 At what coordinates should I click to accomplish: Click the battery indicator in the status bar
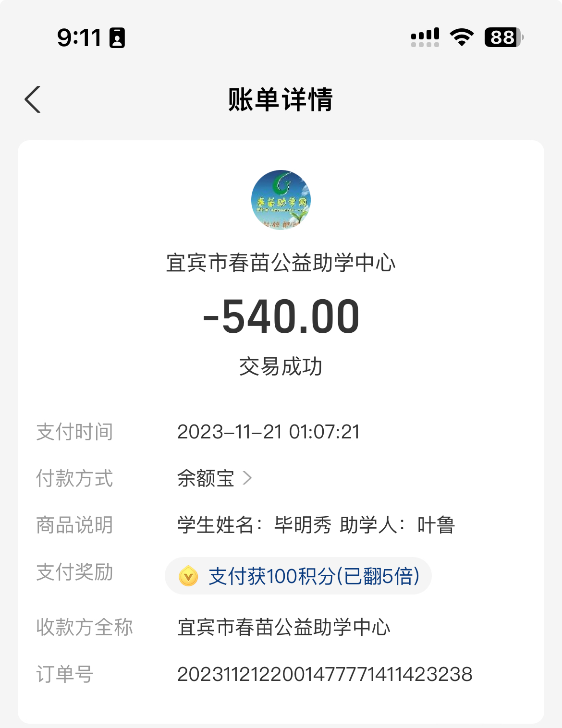point(504,37)
